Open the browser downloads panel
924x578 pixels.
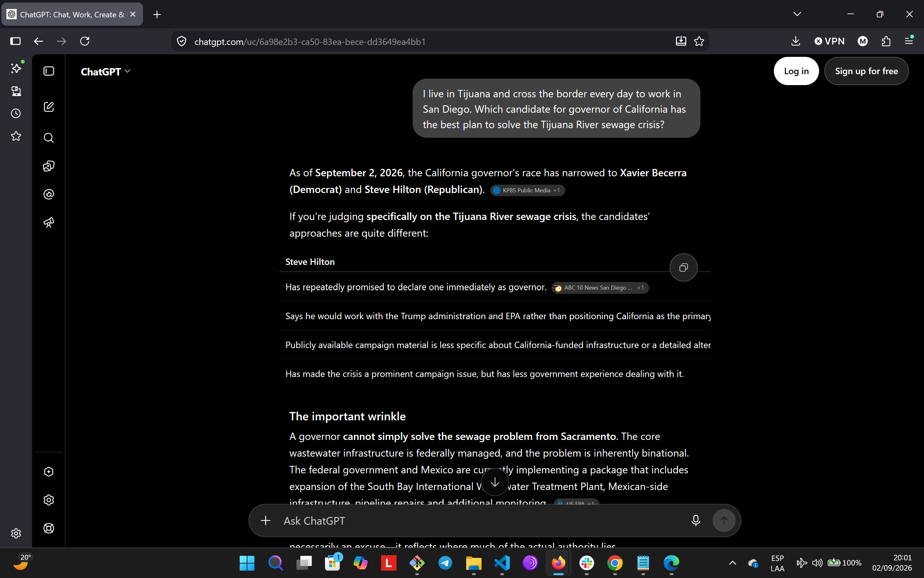point(796,41)
